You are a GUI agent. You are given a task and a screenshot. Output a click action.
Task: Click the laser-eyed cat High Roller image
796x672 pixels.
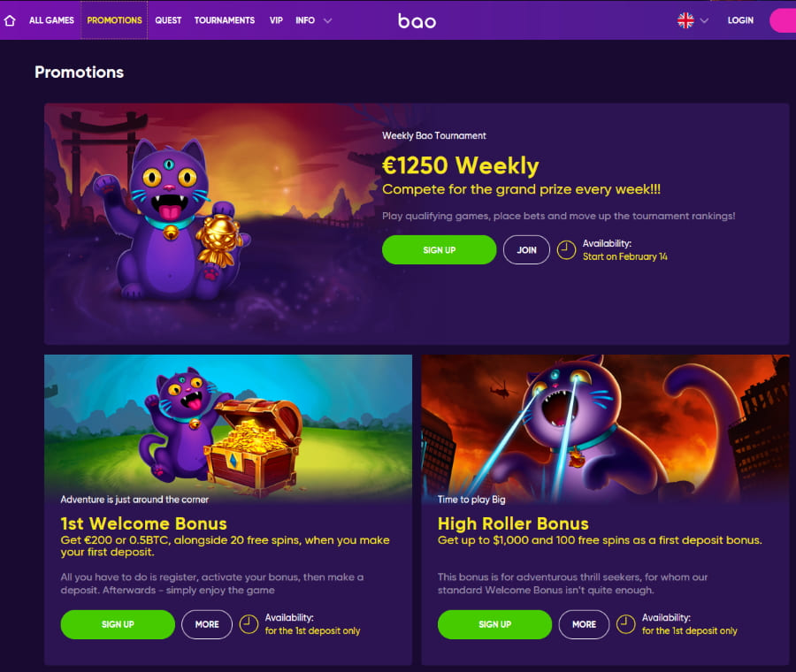pos(605,426)
